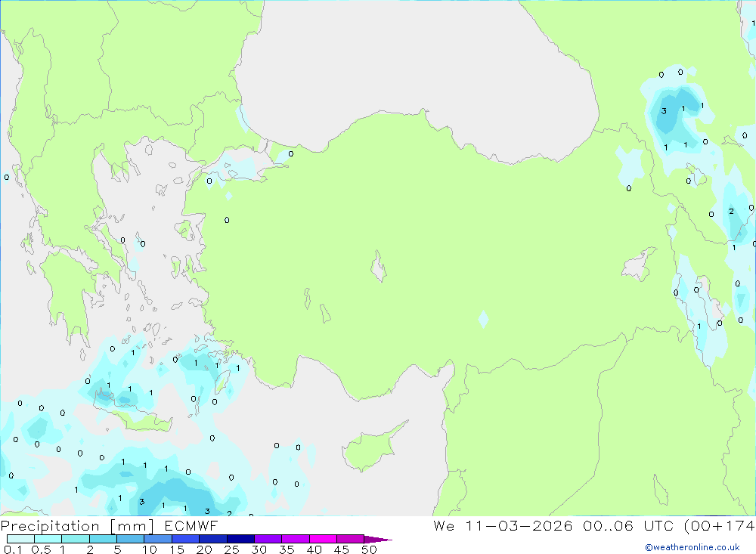Click the 15–20 mm legend swatch
Screen dimensions: 756x554
[186, 539]
